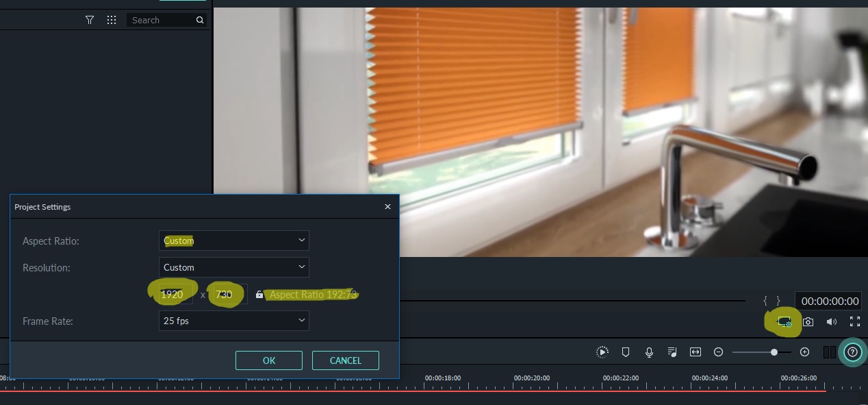
Task: Enter fullscreen preview with the expand icon
Action: point(855,321)
